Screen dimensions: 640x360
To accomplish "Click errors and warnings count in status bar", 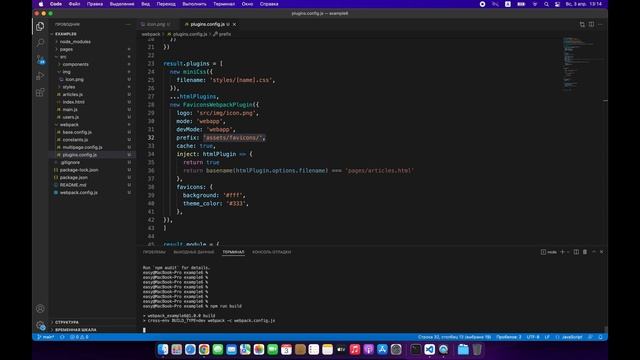I will pos(79,337).
